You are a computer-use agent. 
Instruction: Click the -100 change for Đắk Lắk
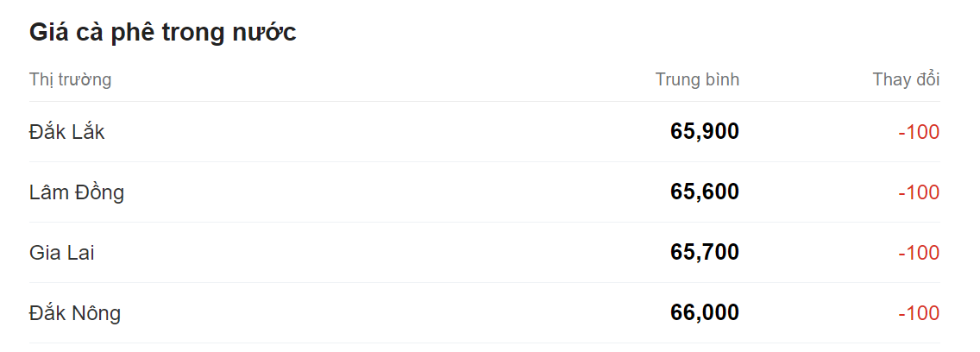click(919, 132)
